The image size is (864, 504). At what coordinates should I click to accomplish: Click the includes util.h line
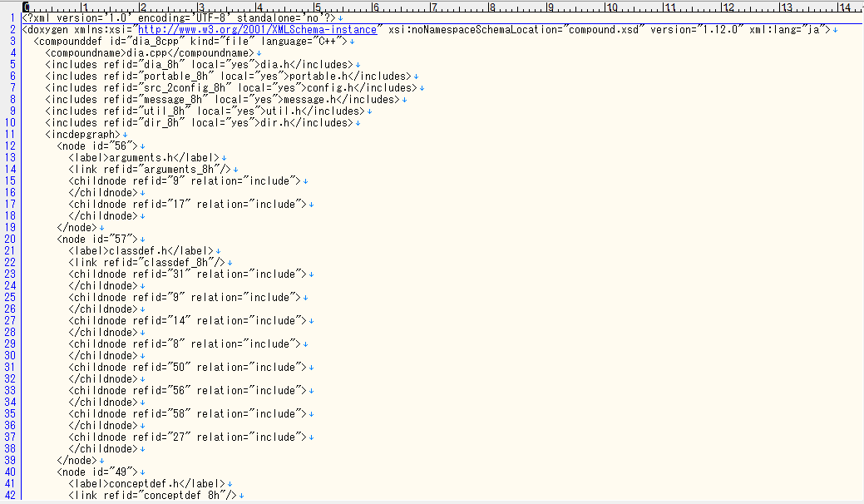(x=205, y=111)
